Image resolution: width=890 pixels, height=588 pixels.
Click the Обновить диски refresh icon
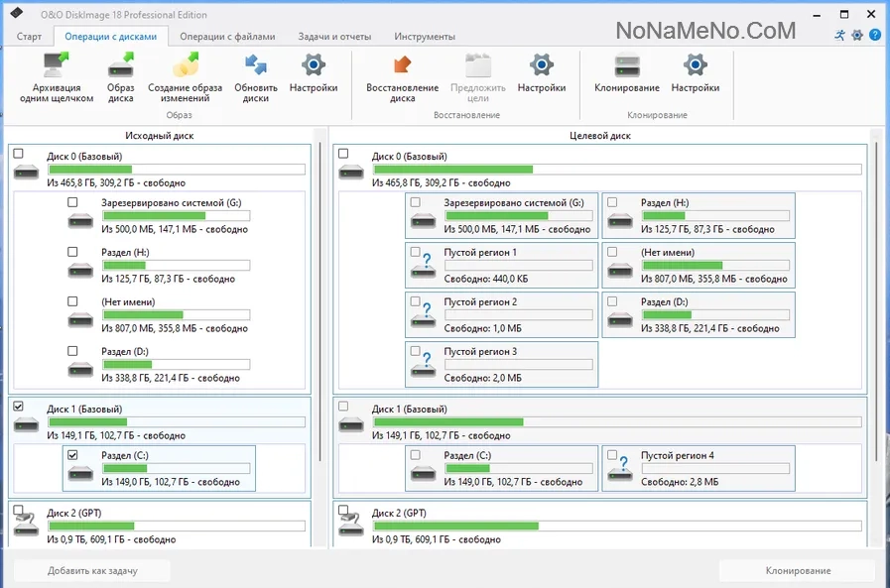pos(255,67)
